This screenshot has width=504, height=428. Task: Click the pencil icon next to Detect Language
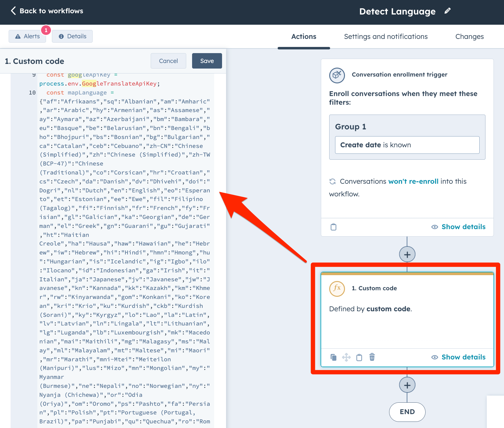(447, 11)
